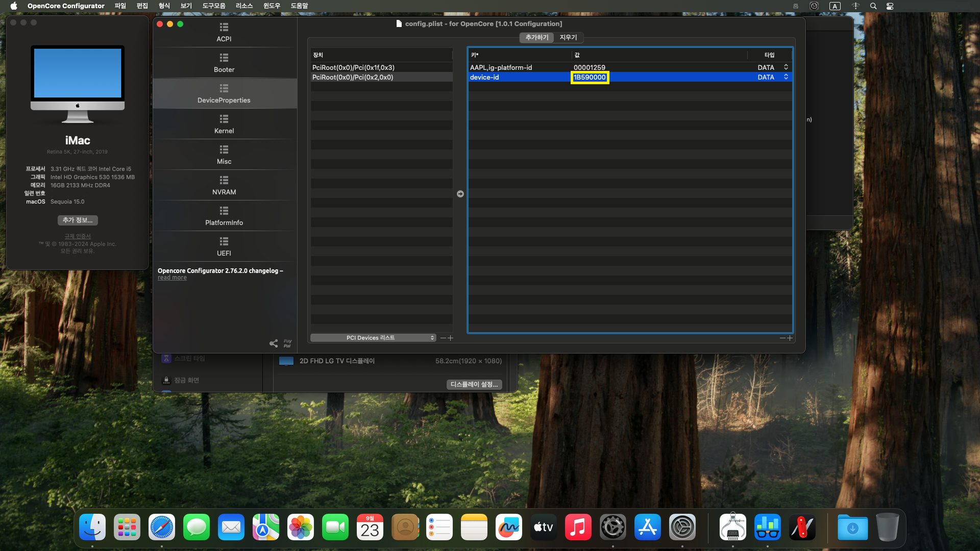Open Calendar showing 23 in Dock

370,527
